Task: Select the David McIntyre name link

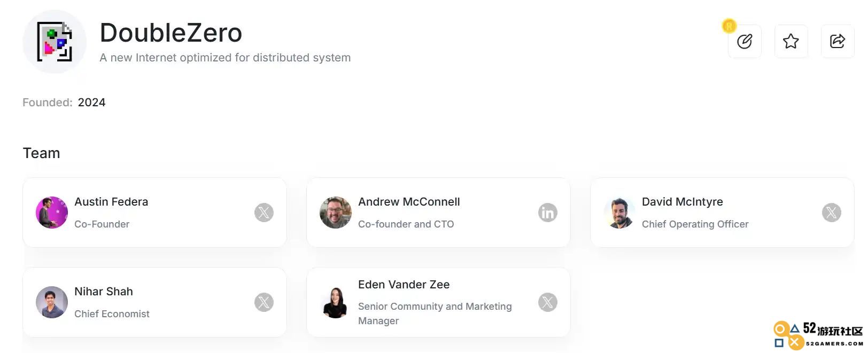Action: pyautogui.click(x=683, y=202)
